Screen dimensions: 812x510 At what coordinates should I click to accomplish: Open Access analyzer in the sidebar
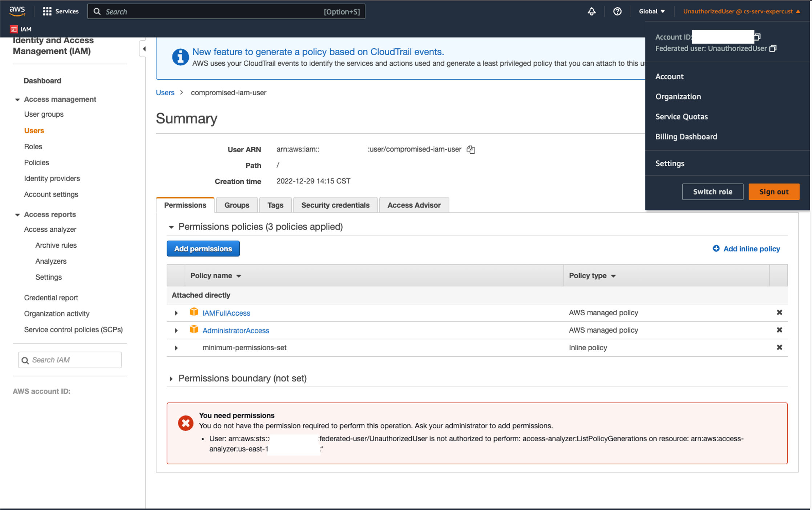point(50,229)
